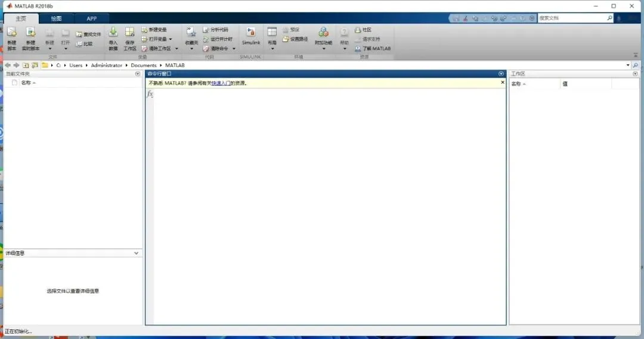
Task: Open 当前文件夹 panel actions menu
Action: pos(138,74)
